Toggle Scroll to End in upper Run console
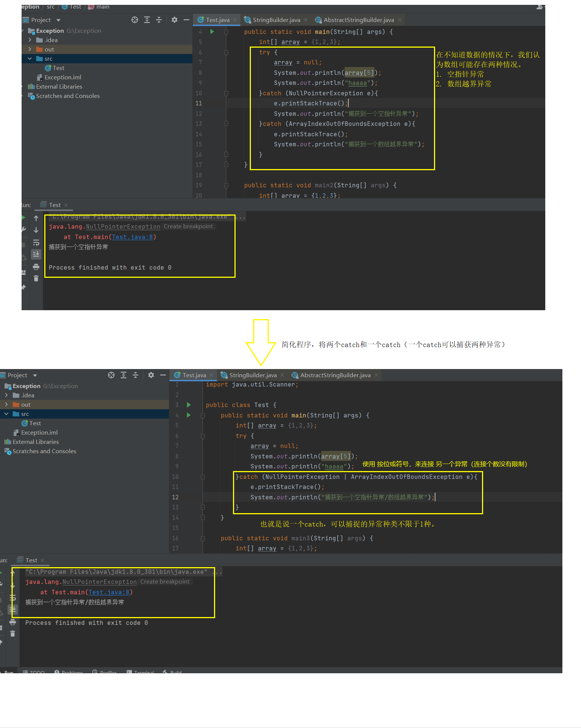The image size is (581, 728). click(36, 254)
